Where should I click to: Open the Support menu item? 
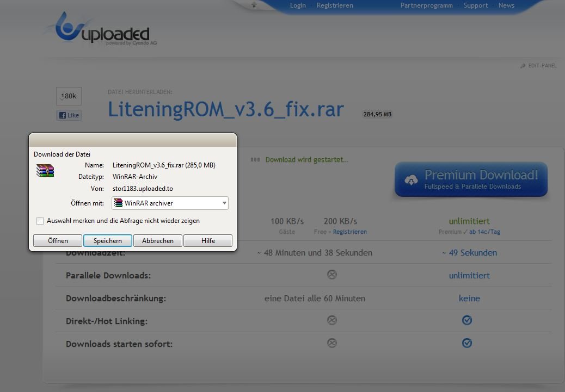[476, 5]
